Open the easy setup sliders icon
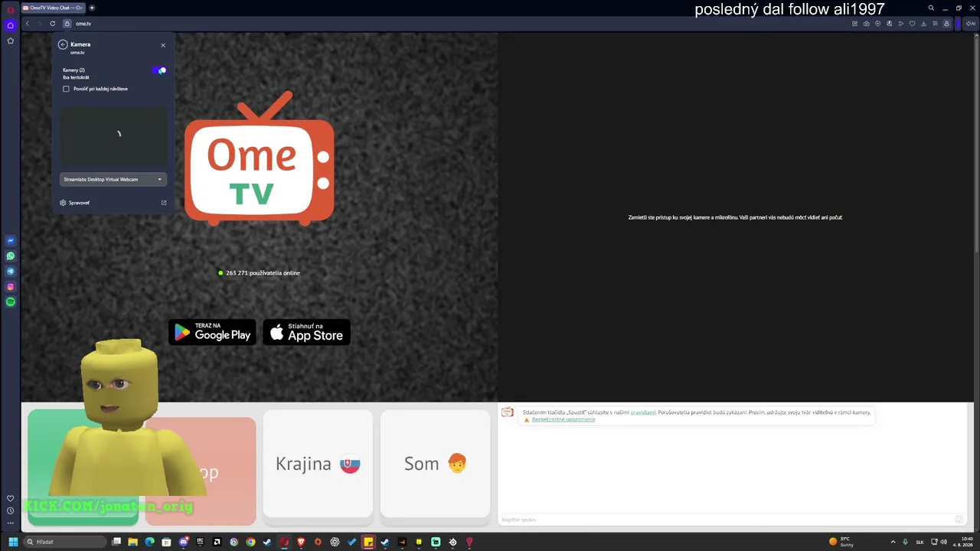 coord(935,24)
